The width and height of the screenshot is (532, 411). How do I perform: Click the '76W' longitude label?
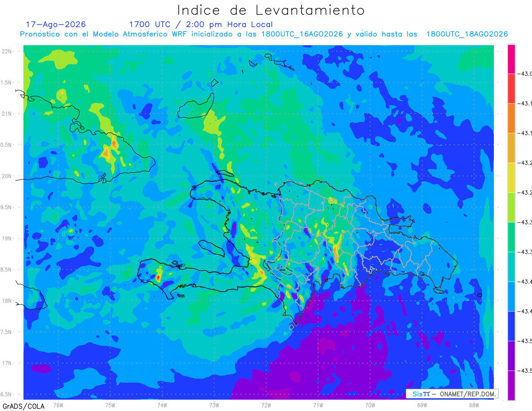tap(58, 405)
